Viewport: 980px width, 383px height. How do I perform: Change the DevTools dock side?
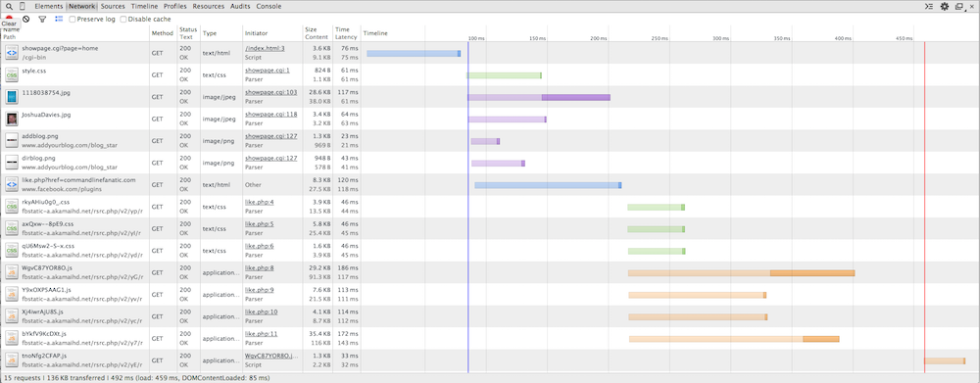958,6
